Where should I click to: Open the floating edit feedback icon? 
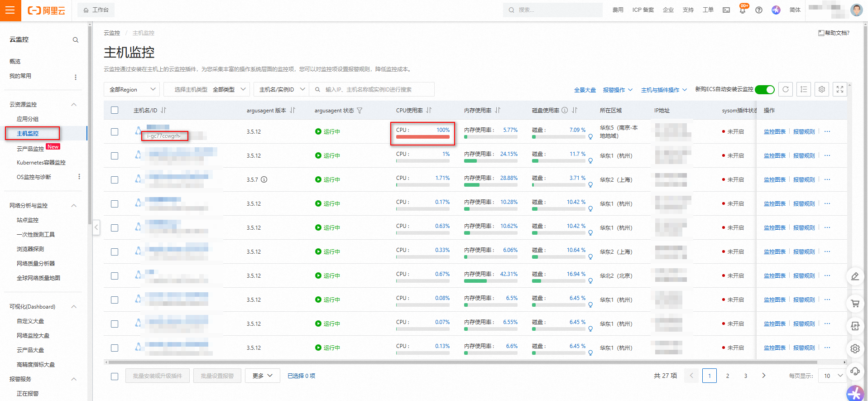(x=855, y=276)
